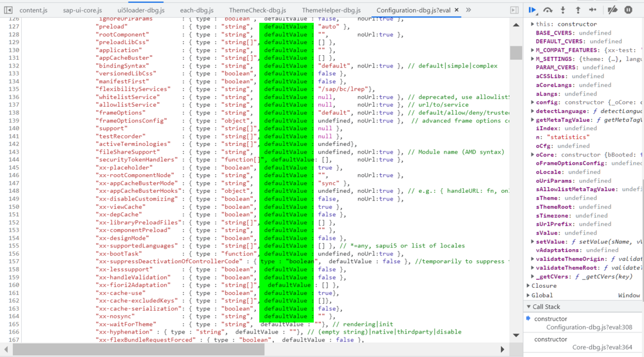Select constructor frame at Core-dbg.js?eval:364
Viewport: 644px width, 357px height.
pyautogui.click(x=583, y=344)
